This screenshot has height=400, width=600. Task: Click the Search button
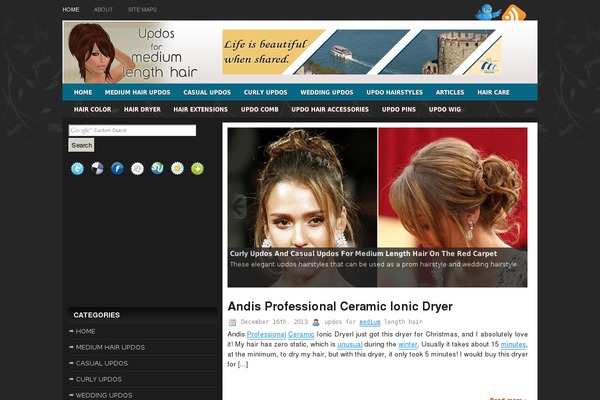(x=82, y=145)
